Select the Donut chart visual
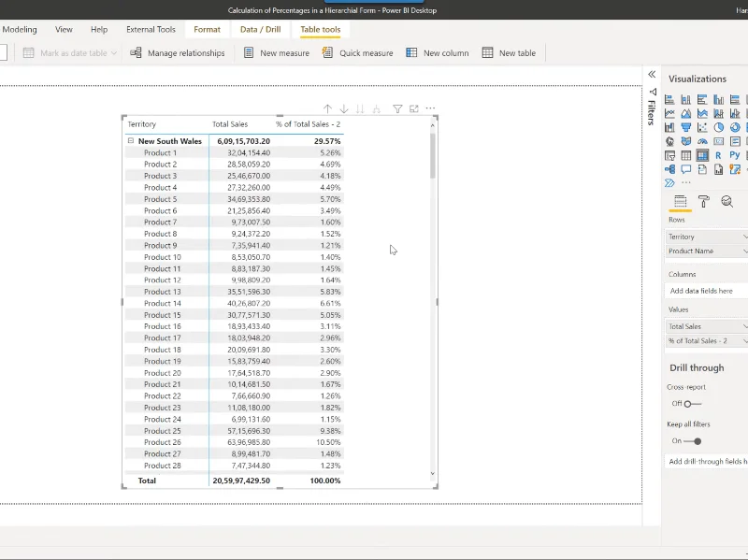 (x=735, y=127)
